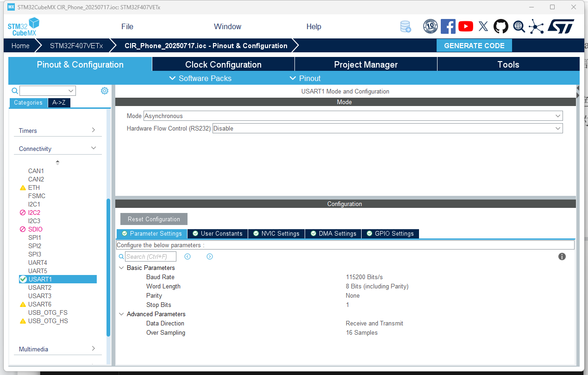Click Over Sampling value 16 Samples
Image resolution: width=588 pixels, height=375 pixels.
tap(362, 332)
